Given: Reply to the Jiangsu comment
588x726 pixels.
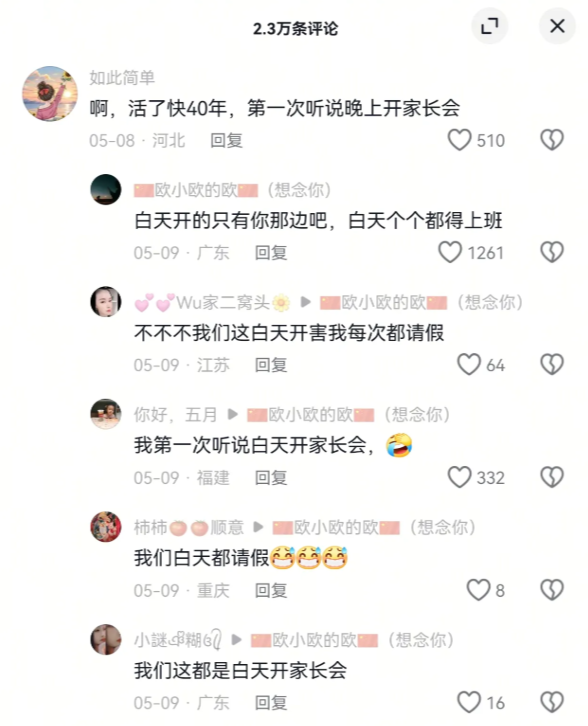Looking at the screenshot, I should (271, 365).
